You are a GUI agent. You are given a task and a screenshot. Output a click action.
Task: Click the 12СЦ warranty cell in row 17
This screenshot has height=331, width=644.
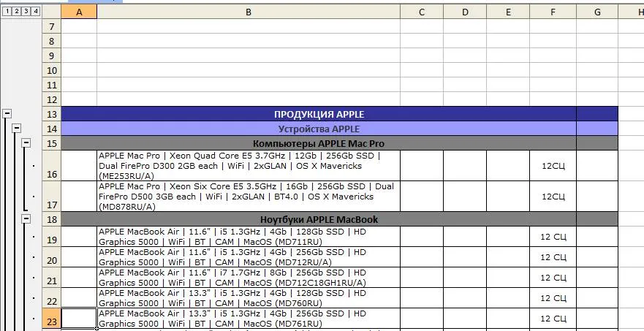pyautogui.click(x=553, y=197)
